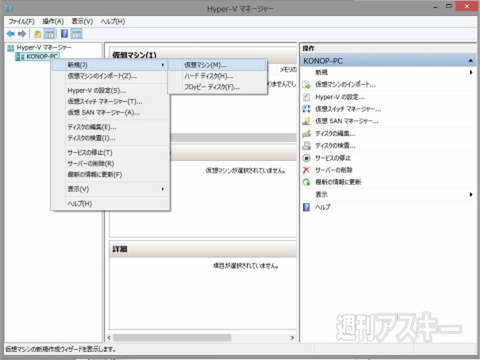Image resolution: width=480 pixels, height=360 pixels.
Task: Expand 表示(V) submenu in context menu
Action: 110,189
